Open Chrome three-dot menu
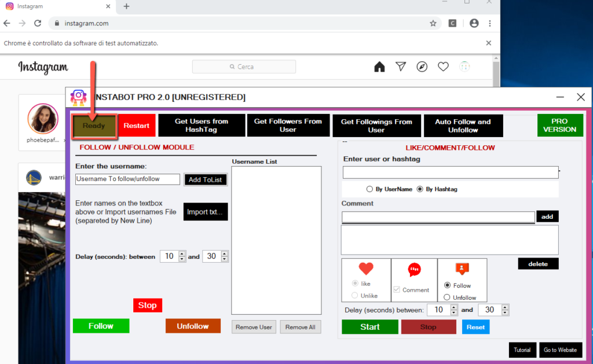The height and width of the screenshot is (364, 593). pyautogui.click(x=490, y=23)
